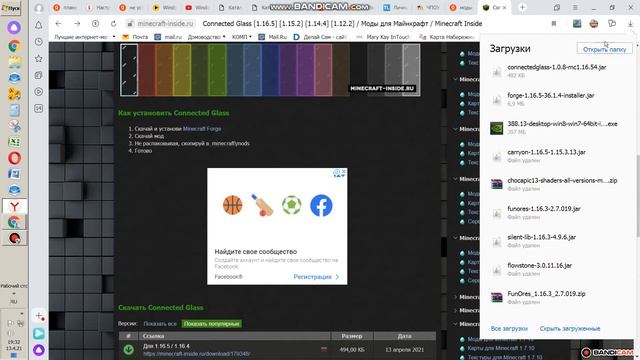Expand Домоводство bookmarks folder

(x=206, y=37)
